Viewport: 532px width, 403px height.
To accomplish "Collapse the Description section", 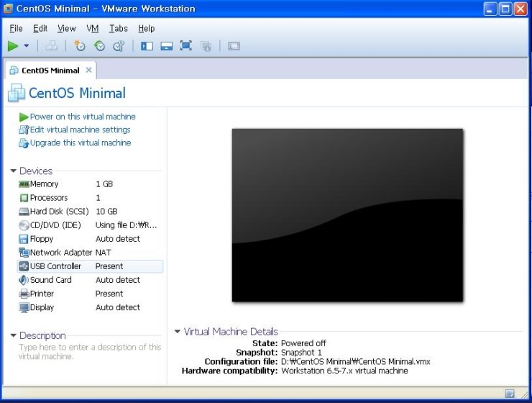I will [14, 336].
